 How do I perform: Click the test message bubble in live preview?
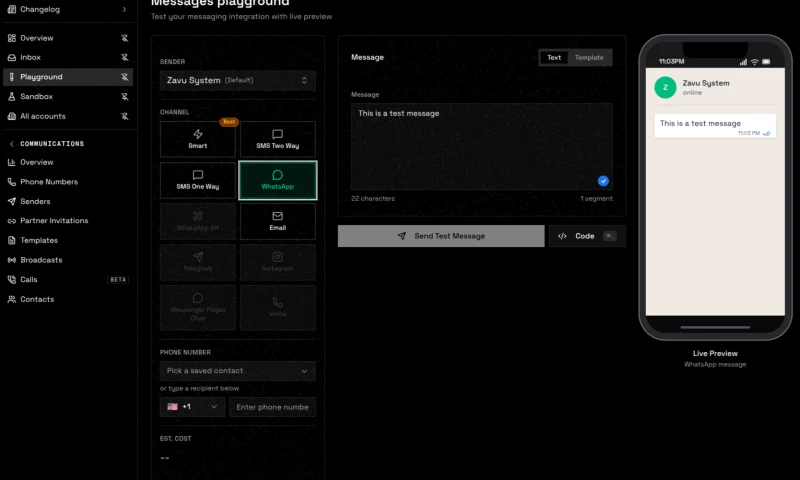[715, 126]
